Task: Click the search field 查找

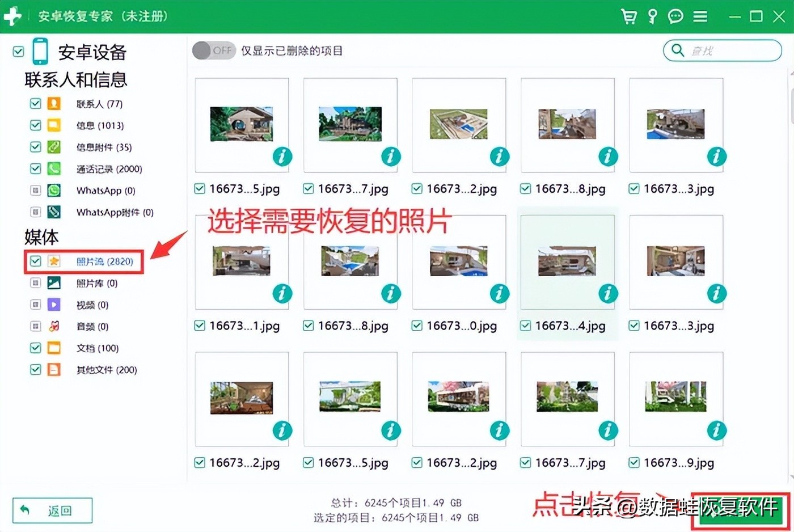Action: pyautogui.click(x=729, y=50)
